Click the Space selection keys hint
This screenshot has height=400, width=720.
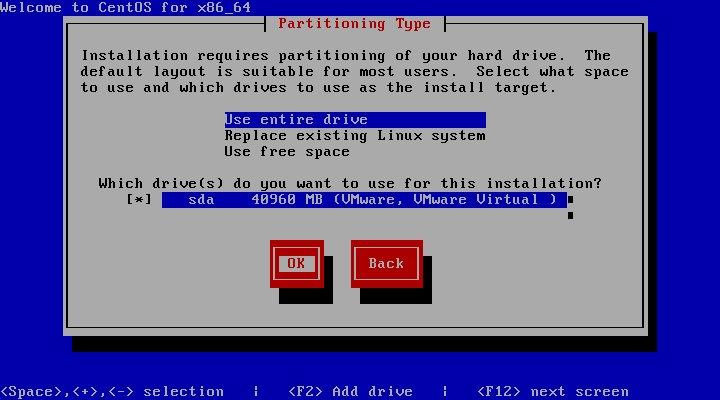pos(112,391)
